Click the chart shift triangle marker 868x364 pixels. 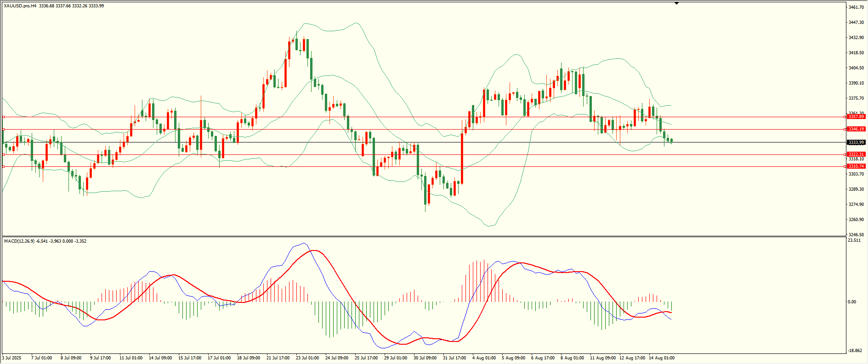point(676,3)
